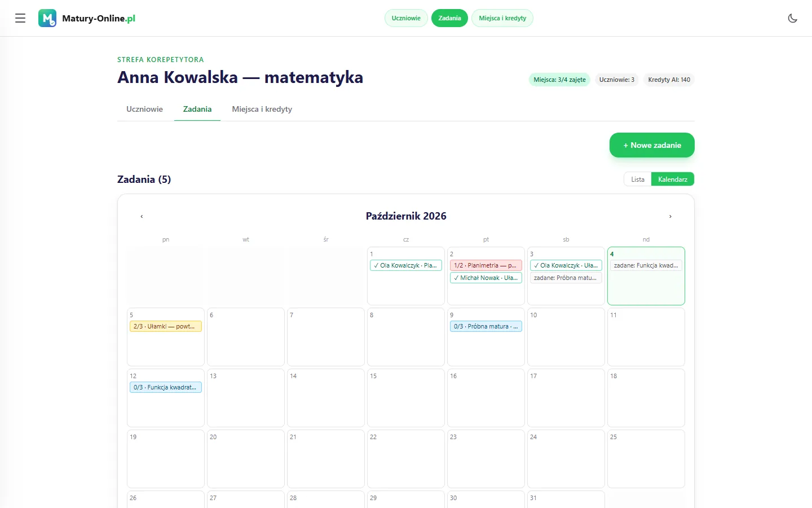Click the Matury-Online.pl logo icon

(47, 18)
